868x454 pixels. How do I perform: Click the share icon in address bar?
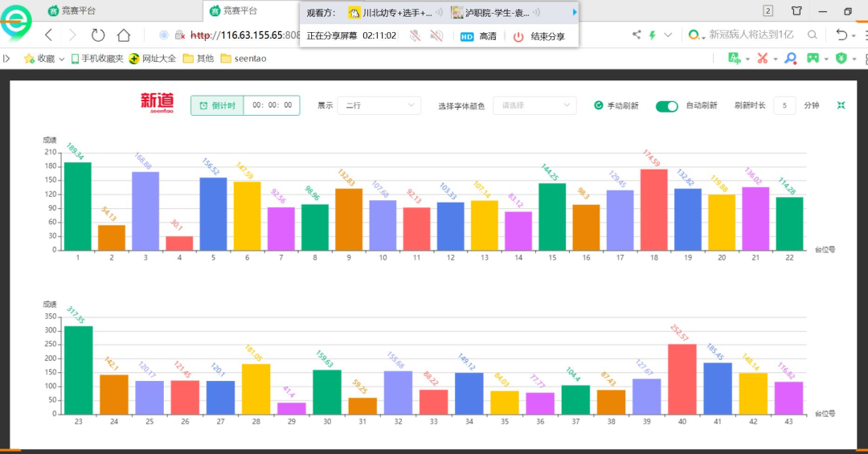tap(637, 35)
